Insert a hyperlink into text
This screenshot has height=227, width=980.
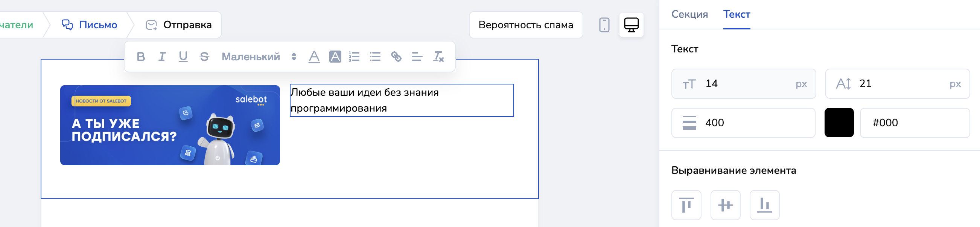(x=396, y=57)
